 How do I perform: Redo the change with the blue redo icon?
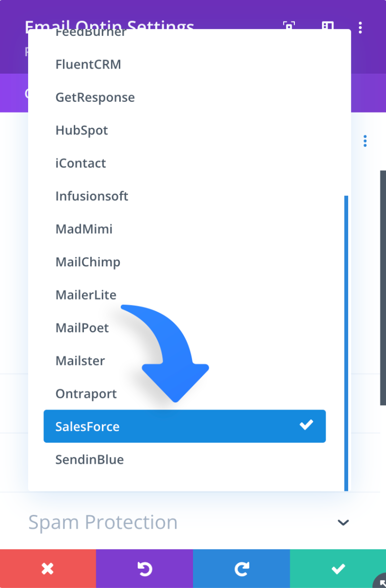click(241, 568)
